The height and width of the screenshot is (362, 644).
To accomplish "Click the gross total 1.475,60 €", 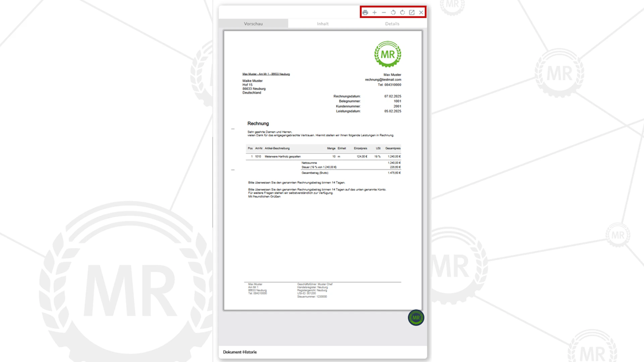I will coord(394,173).
